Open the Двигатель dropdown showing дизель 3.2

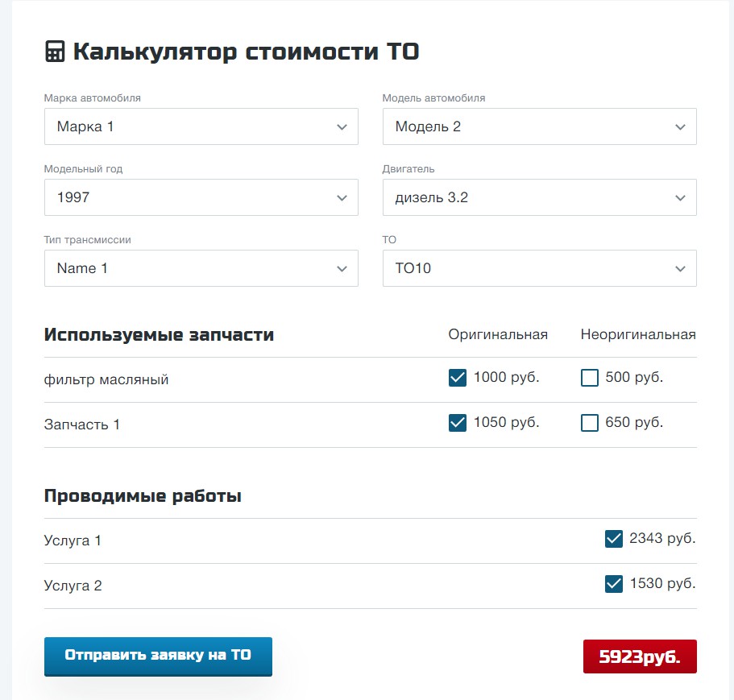pos(539,197)
